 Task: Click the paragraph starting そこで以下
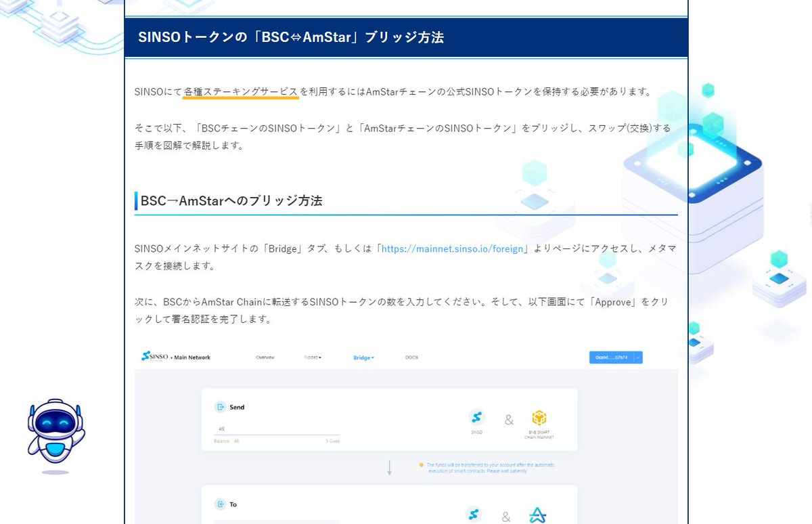[403, 136]
